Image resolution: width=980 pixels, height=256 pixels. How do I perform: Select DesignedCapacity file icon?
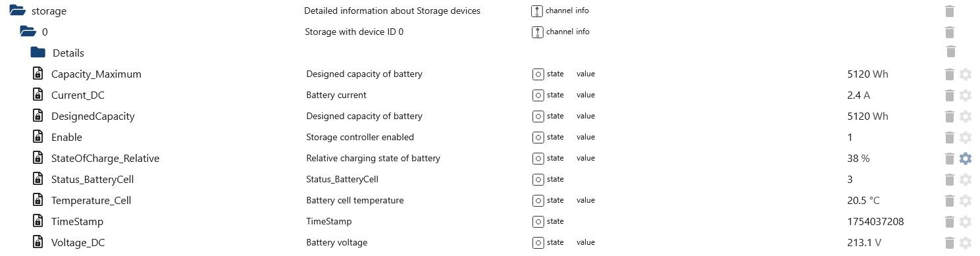coord(38,116)
